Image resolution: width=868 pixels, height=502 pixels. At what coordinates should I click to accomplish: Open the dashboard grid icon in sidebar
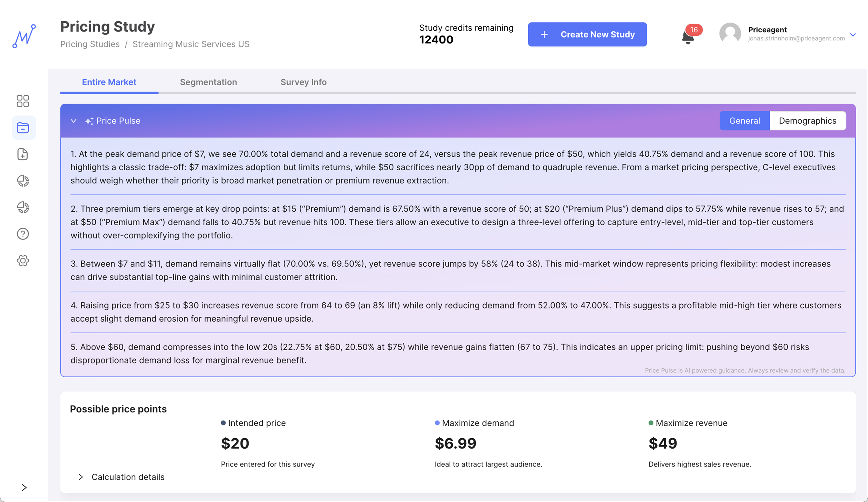click(x=23, y=101)
